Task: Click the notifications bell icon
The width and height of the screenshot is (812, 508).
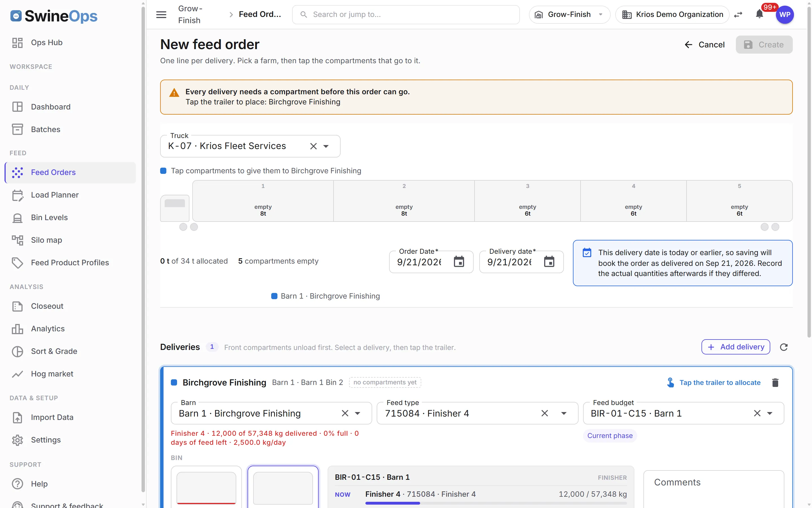Action: [759, 14]
